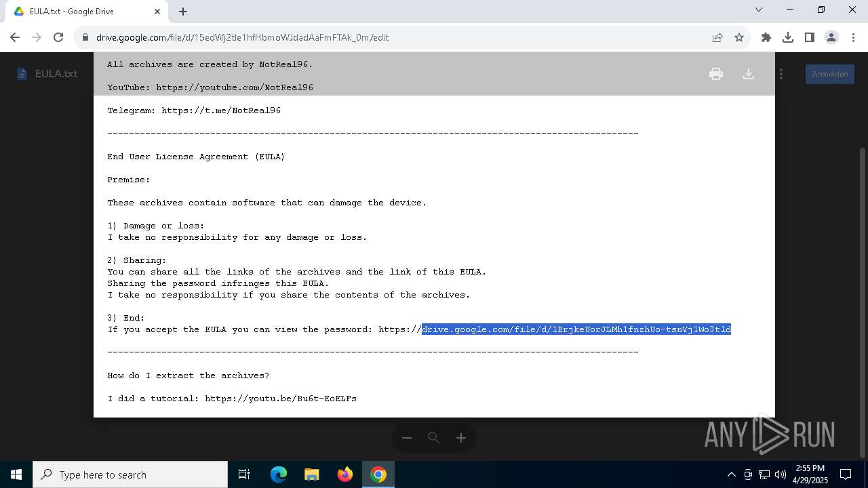Viewport: 868px width, 488px height.
Task: Open the tab search dropdown arrow
Action: tap(759, 9)
